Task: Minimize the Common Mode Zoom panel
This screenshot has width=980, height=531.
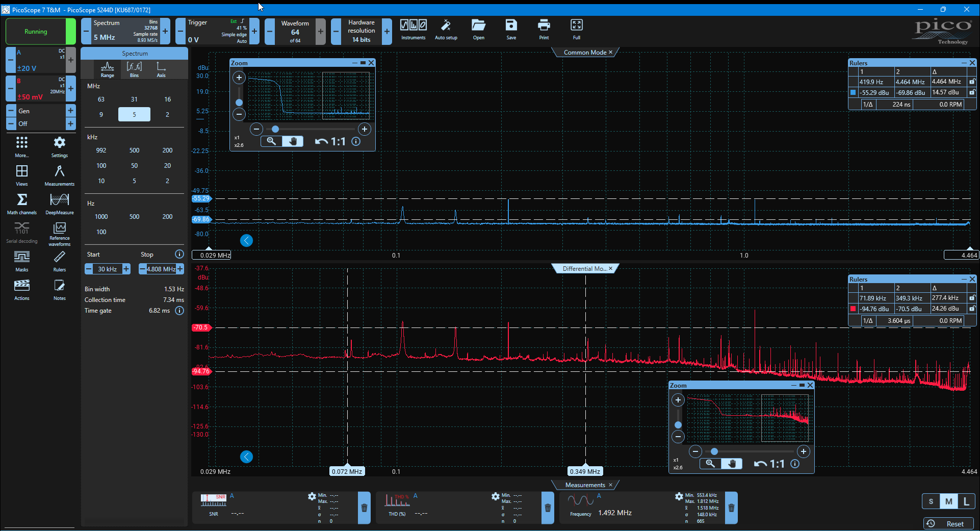Action: 355,63
